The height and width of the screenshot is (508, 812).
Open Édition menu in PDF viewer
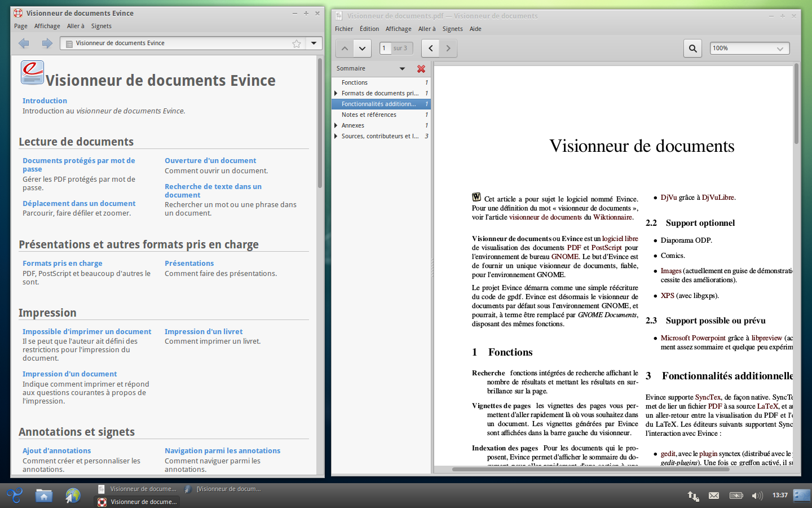(x=369, y=29)
